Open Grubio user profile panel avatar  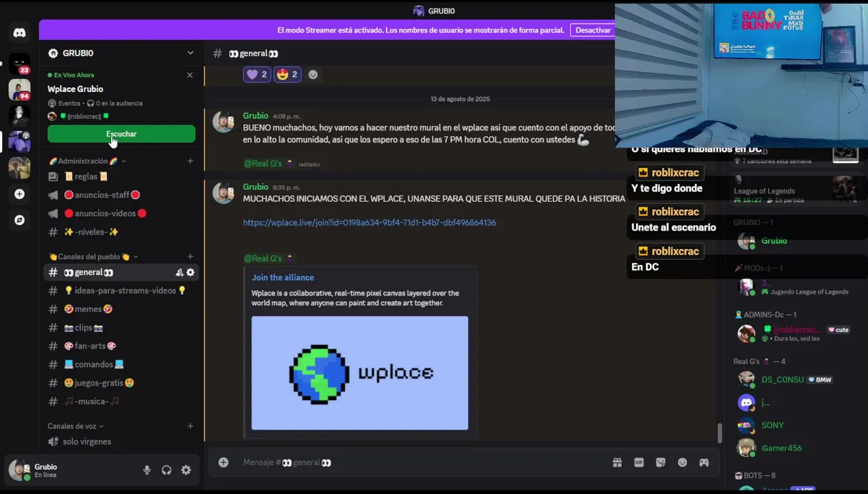tap(19, 470)
